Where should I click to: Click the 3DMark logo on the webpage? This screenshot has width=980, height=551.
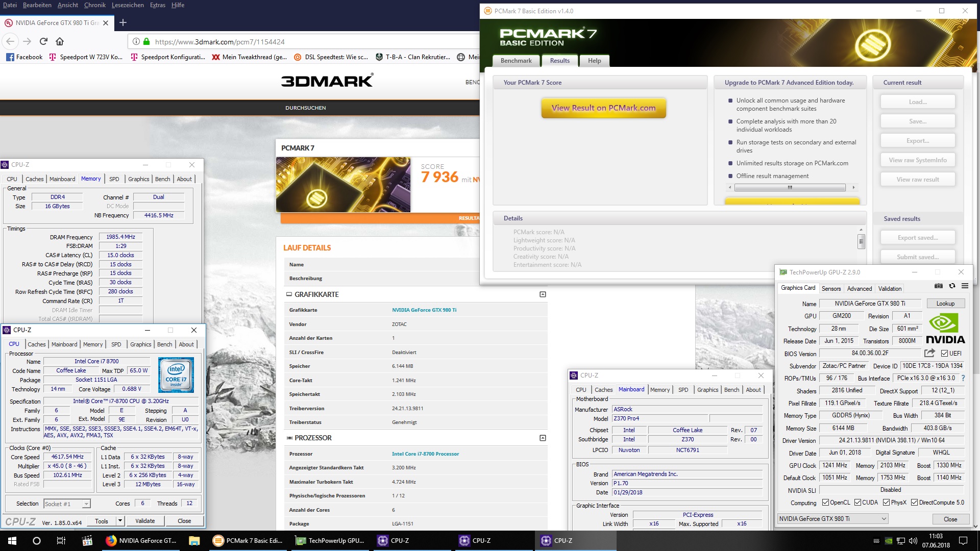point(327,81)
